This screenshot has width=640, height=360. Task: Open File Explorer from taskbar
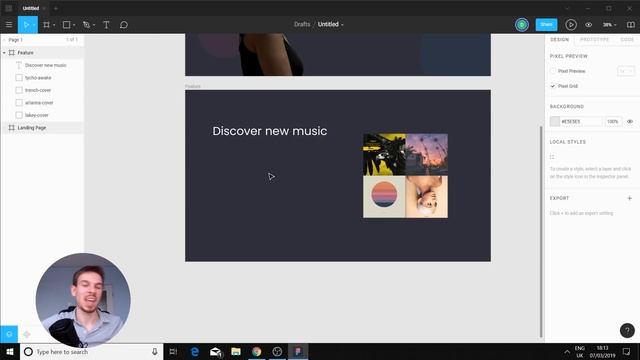[x=236, y=351]
